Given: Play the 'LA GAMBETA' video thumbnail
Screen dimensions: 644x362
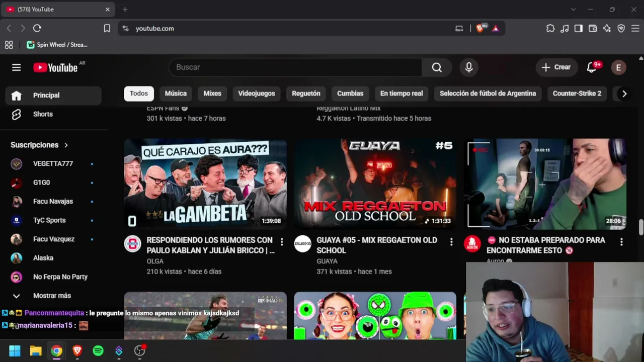Looking at the screenshot, I should [x=205, y=184].
